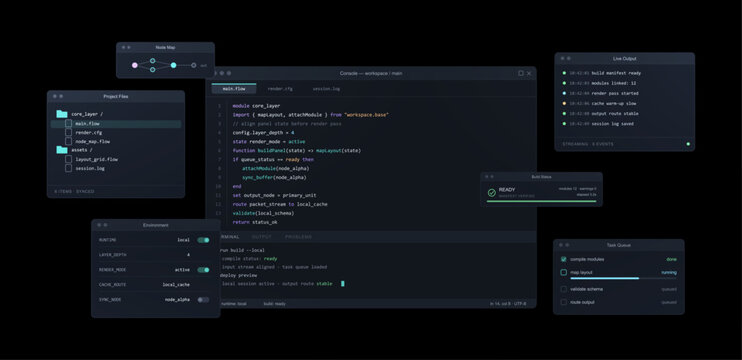Switch to the OUTPUT panel tab
The width and height of the screenshot is (742, 360).
pyautogui.click(x=262, y=237)
